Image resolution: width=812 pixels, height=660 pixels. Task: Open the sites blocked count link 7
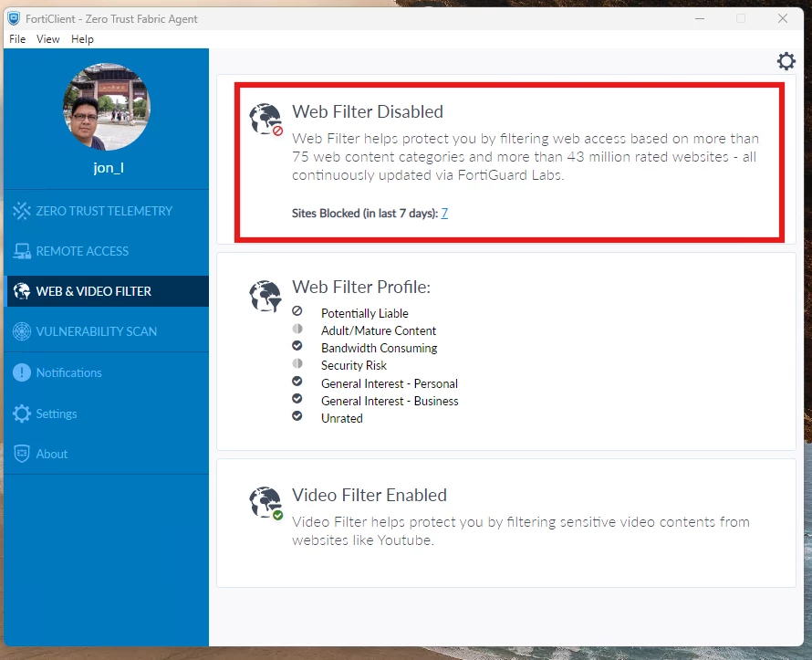444,213
